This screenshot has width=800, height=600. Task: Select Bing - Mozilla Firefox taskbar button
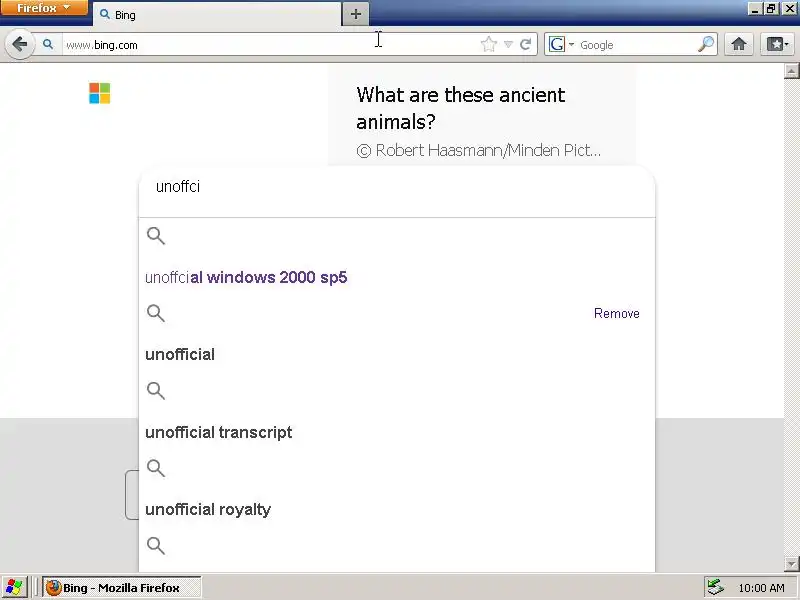point(121,588)
